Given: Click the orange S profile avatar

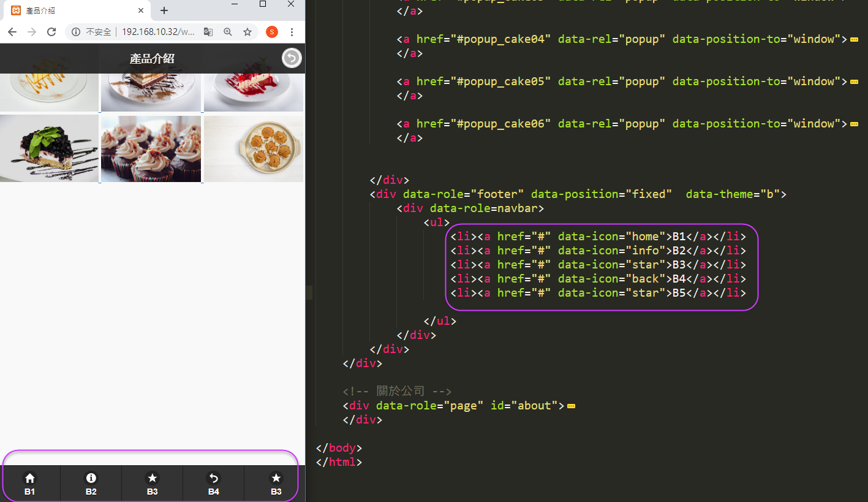Looking at the screenshot, I should [x=272, y=32].
